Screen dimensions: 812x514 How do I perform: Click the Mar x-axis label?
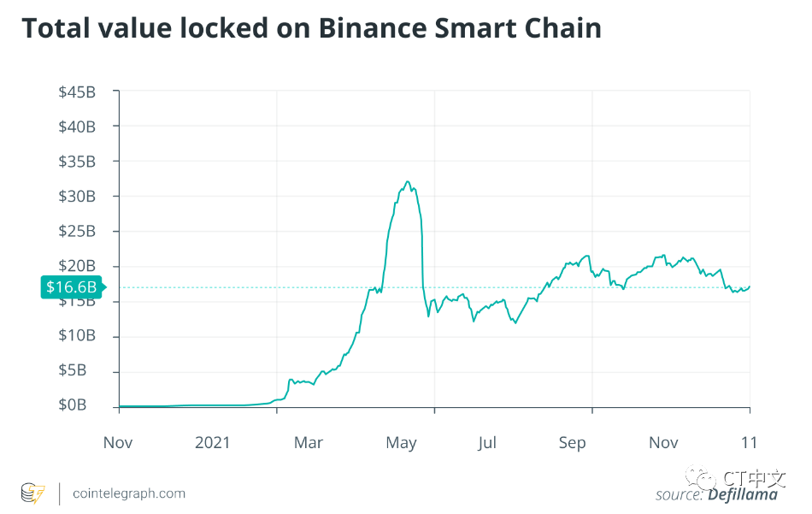point(308,442)
